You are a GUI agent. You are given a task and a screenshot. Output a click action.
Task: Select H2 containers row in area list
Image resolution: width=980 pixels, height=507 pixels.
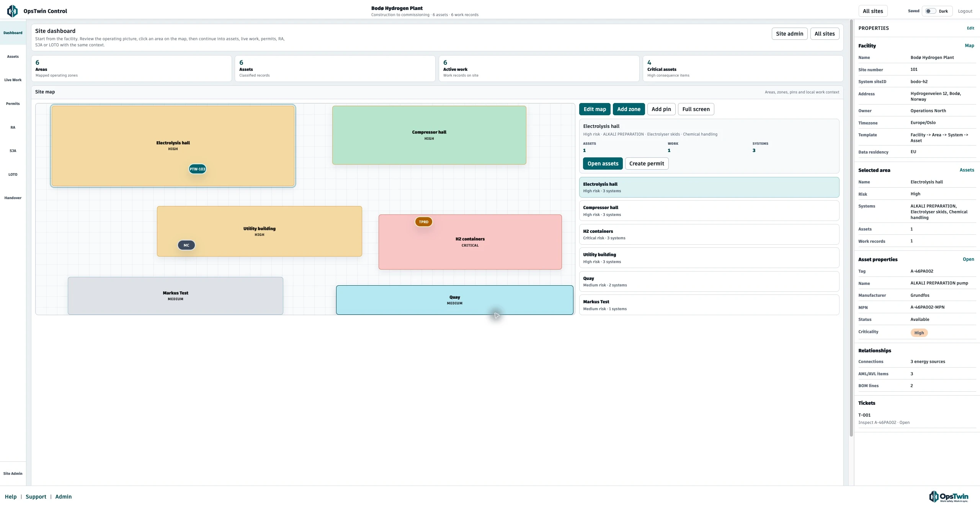(x=709, y=234)
